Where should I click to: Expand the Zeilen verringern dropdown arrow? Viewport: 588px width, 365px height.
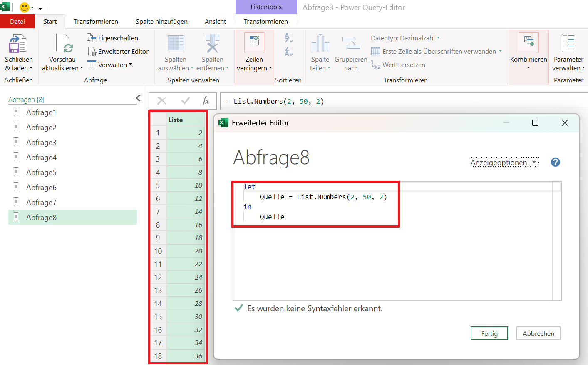270,68
